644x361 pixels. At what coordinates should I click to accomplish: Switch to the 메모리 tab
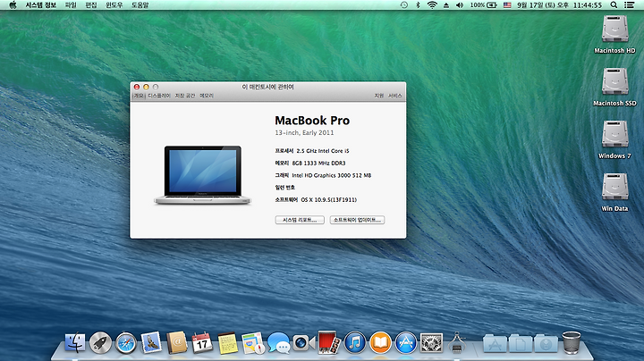tap(207, 96)
